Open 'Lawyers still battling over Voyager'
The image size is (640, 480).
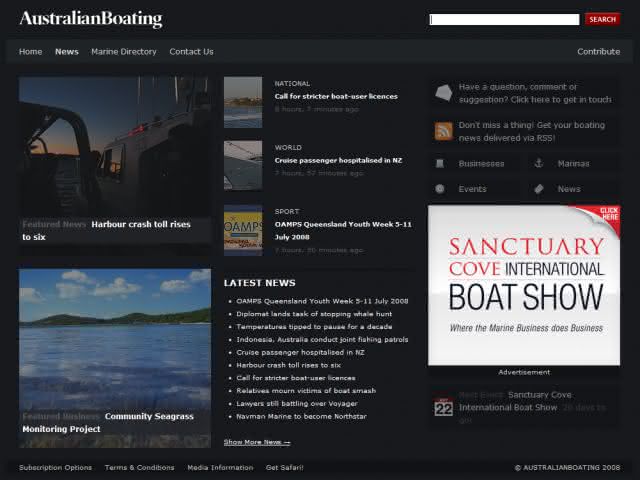coord(297,404)
